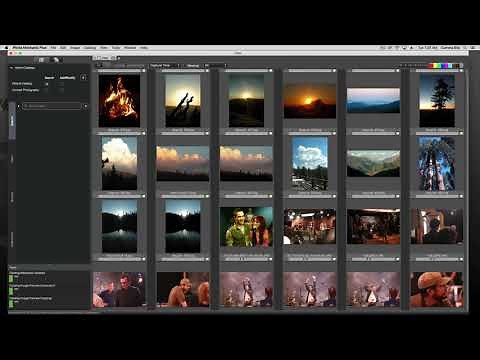Open the Capture Time sort dropdown

(165, 66)
